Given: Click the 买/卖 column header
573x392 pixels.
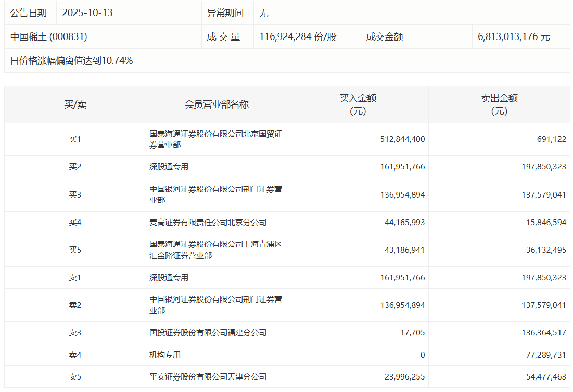Looking at the screenshot, I should [75, 104].
